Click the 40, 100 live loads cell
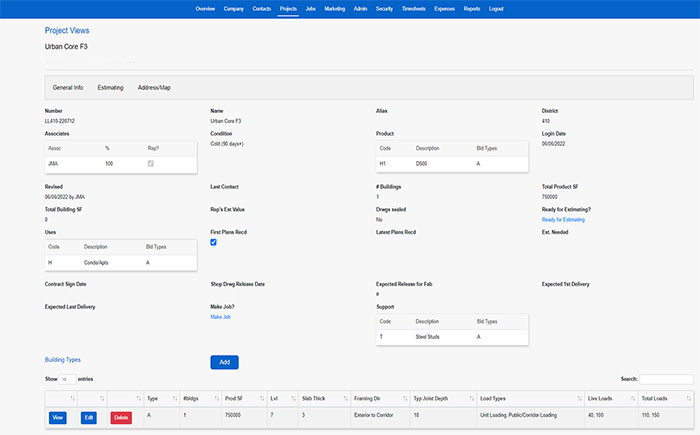 [x=596, y=415]
